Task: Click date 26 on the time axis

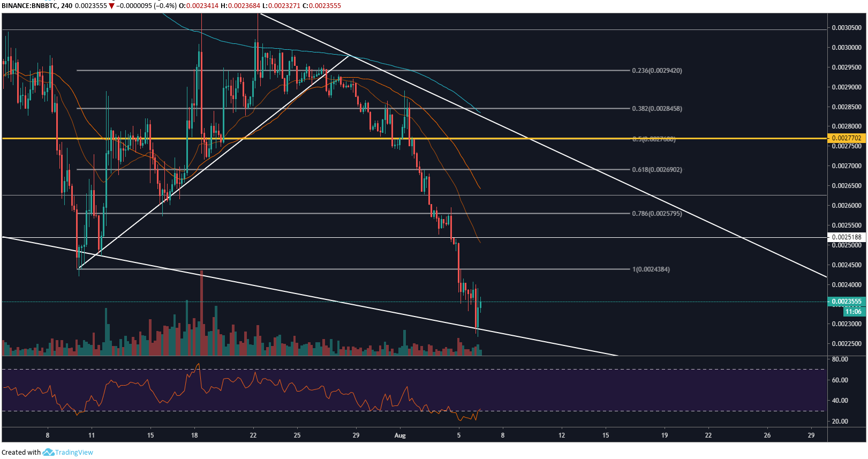Action: coord(767,435)
